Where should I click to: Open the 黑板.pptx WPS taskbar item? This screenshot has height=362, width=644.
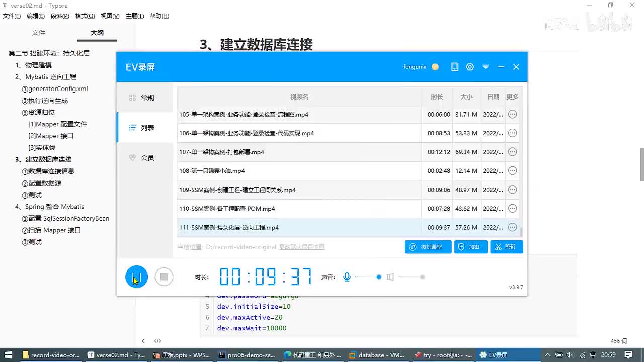point(182,355)
